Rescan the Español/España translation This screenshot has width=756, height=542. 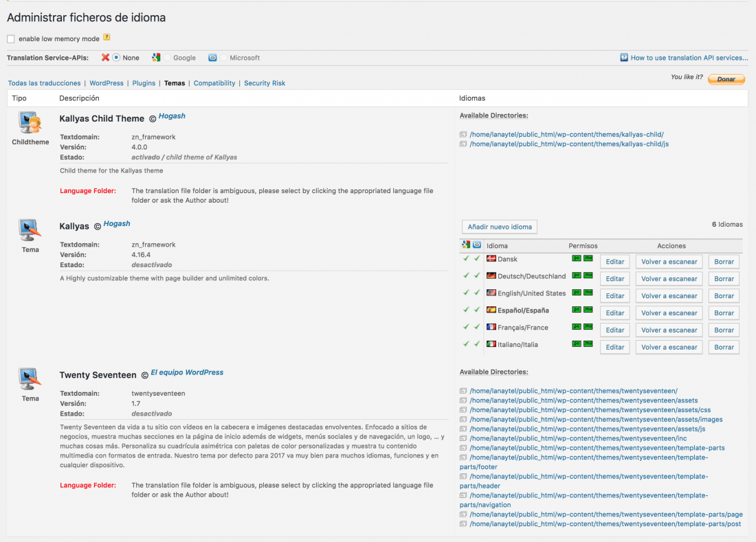(x=669, y=313)
